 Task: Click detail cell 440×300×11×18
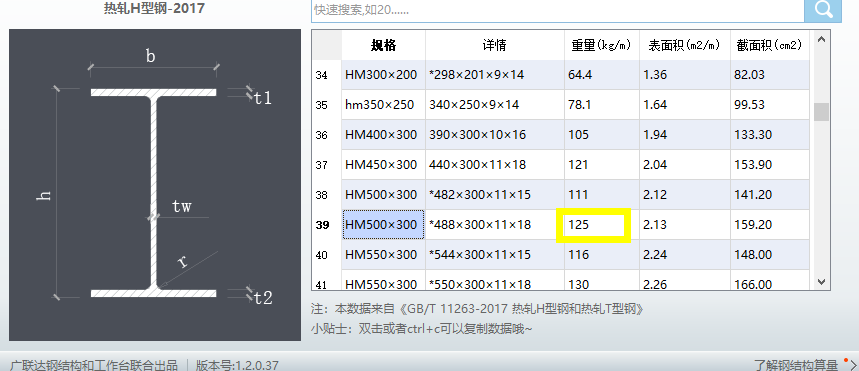pyautogui.click(x=495, y=165)
